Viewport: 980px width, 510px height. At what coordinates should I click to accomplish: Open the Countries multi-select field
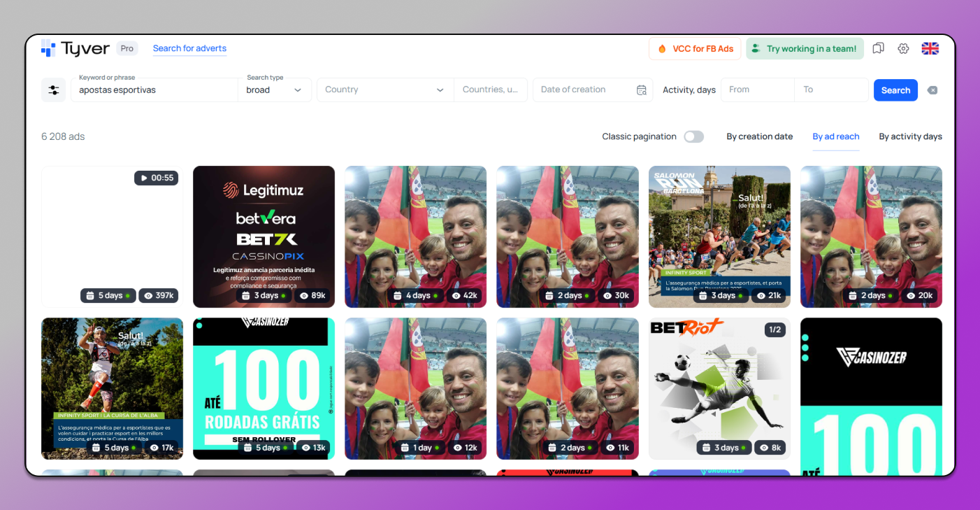click(490, 90)
